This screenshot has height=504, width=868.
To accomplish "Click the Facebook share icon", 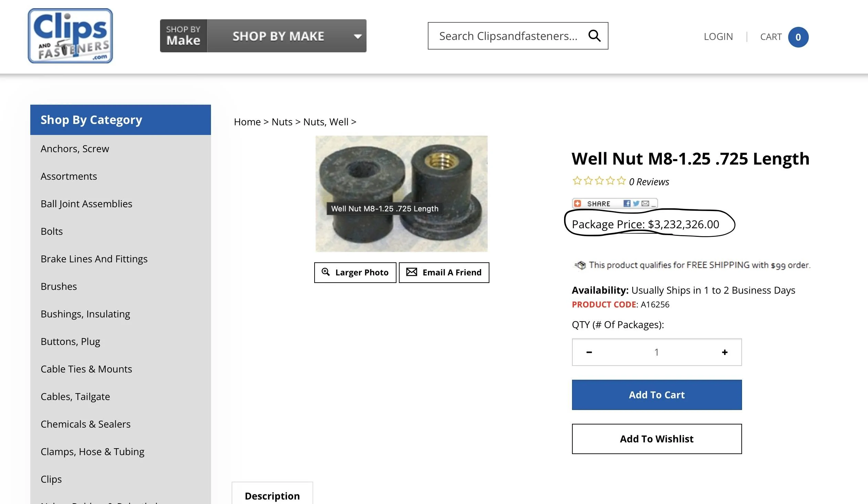I will click(627, 203).
